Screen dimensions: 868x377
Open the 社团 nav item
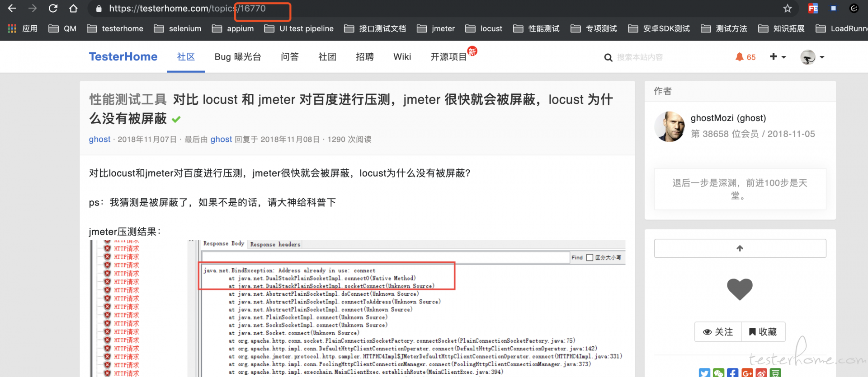tap(327, 57)
